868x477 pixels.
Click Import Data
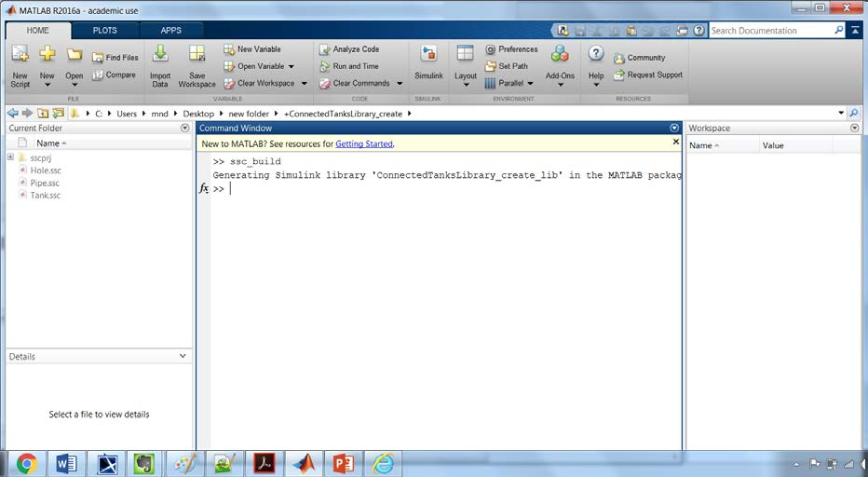tap(160, 66)
